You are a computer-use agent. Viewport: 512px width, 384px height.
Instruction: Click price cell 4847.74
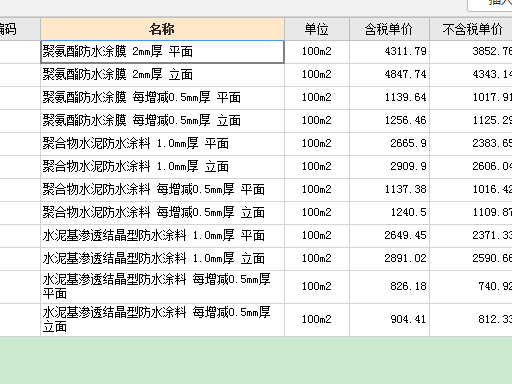(389, 75)
